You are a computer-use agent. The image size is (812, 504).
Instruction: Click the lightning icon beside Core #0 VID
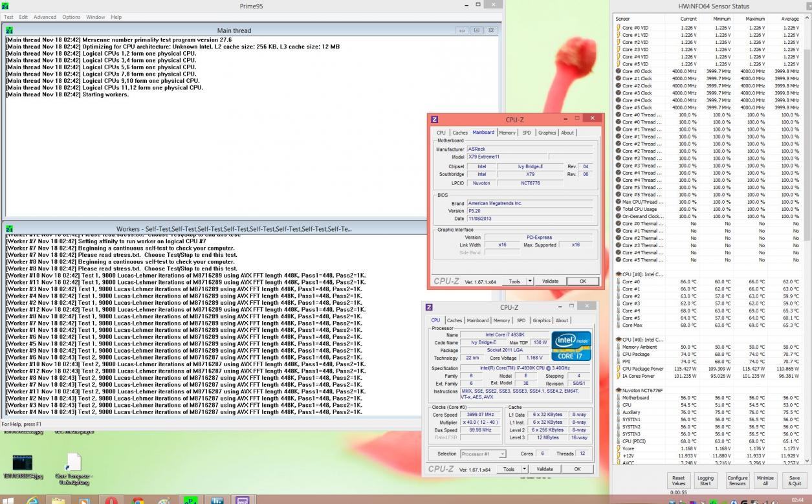pyautogui.click(x=618, y=28)
